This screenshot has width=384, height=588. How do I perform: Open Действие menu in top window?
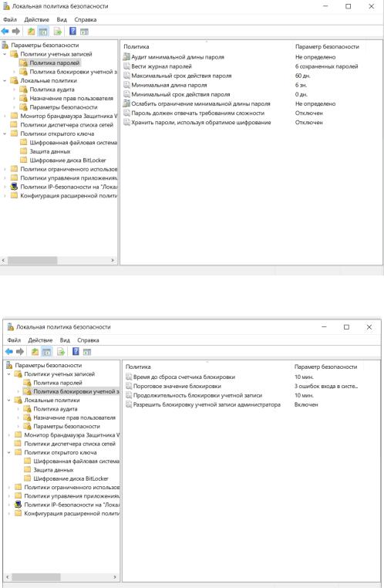pos(37,19)
